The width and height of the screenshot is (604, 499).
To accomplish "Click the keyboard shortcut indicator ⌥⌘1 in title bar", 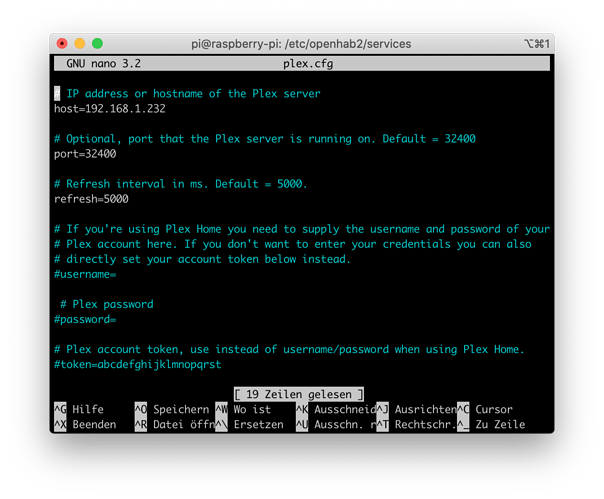I will coord(537,44).
